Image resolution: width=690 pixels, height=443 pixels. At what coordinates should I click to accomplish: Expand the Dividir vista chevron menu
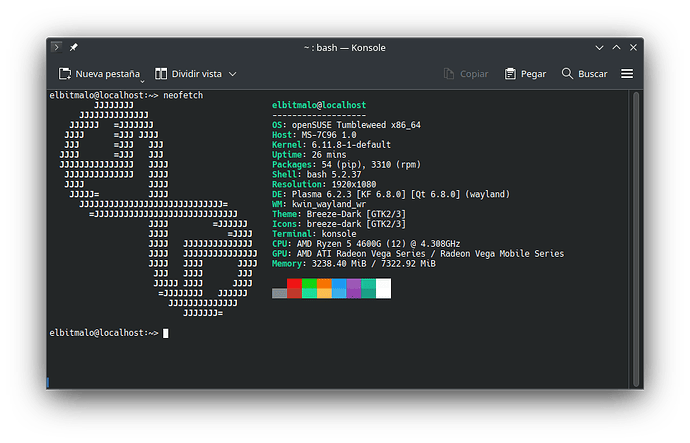[x=233, y=74]
